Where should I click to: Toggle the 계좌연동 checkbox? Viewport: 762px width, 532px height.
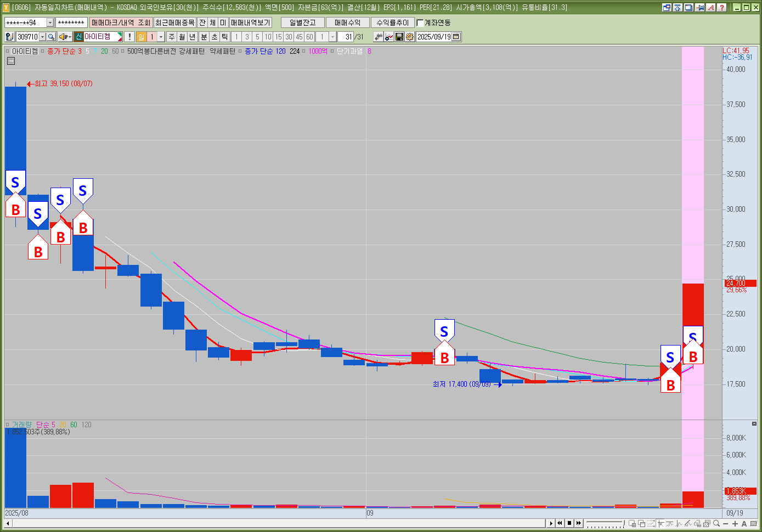point(420,22)
